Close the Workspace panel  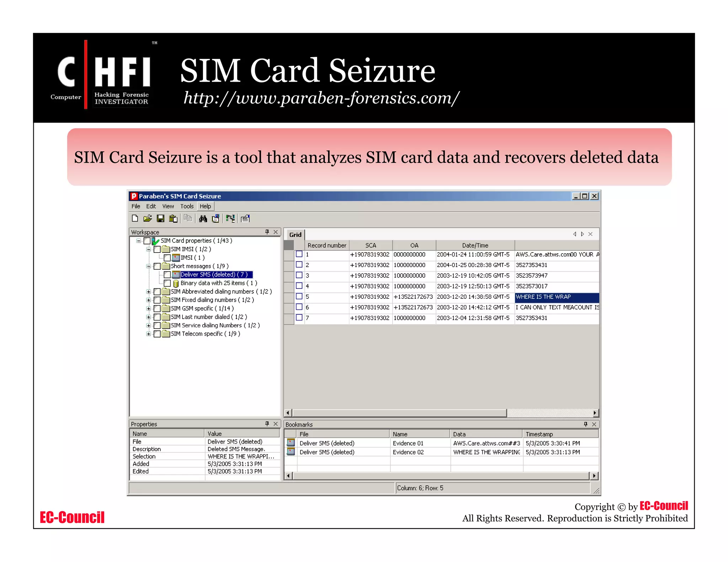pyautogui.click(x=275, y=232)
